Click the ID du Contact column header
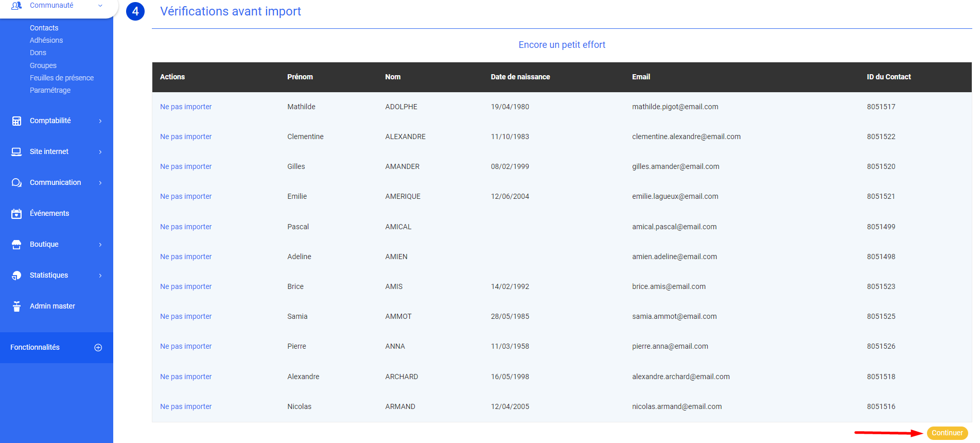Screen dimensions: 980x443 [889, 77]
